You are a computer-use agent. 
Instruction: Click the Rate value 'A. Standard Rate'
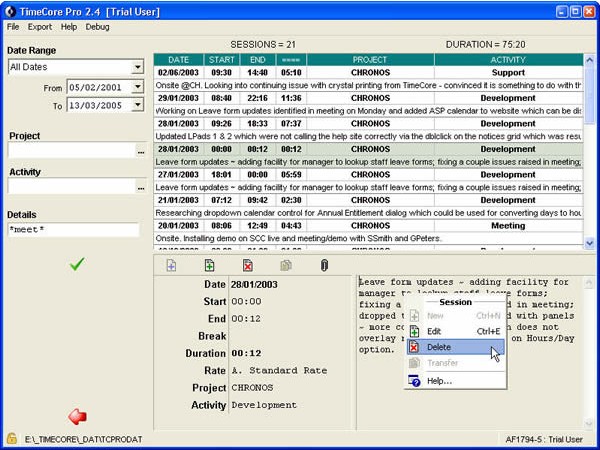[x=279, y=370]
